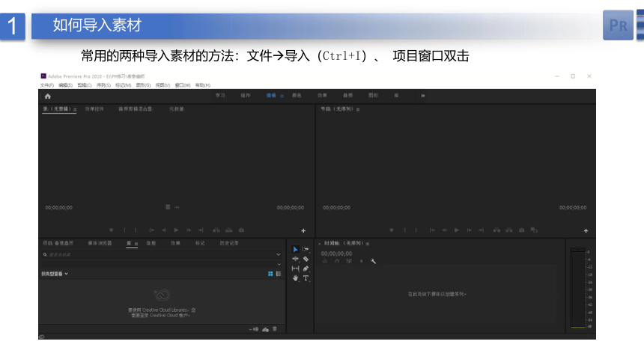Go to Out point in Program monitor
This screenshot has height=362, width=644.
point(482,230)
